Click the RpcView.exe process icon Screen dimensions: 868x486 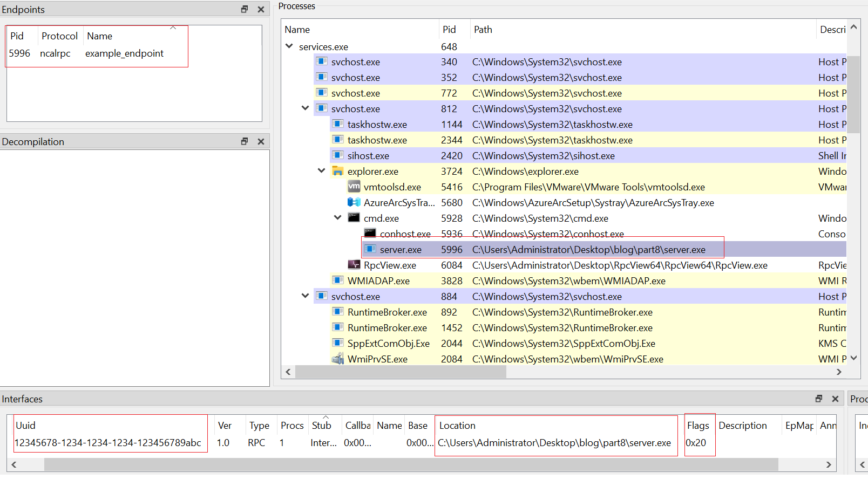point(354,265)
